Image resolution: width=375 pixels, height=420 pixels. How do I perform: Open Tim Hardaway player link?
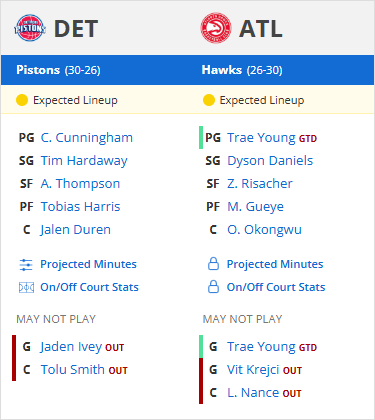click(x=84, y=161)
